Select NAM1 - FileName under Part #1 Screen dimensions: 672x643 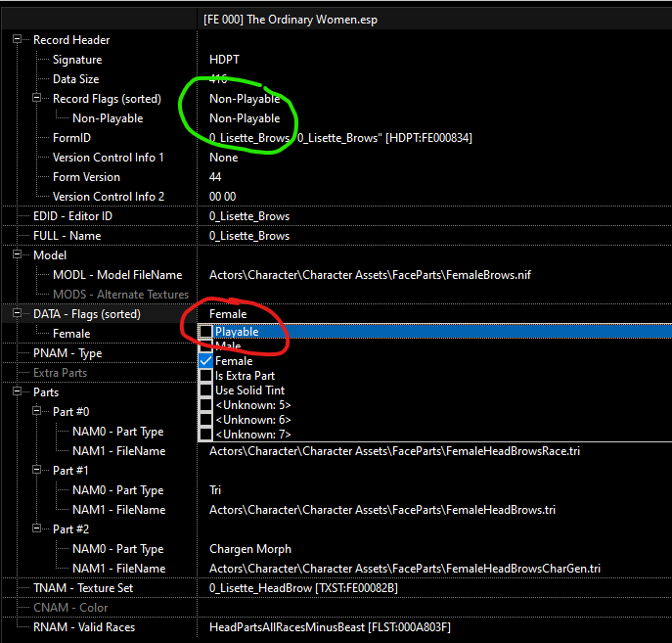click(x=118, y=510)
